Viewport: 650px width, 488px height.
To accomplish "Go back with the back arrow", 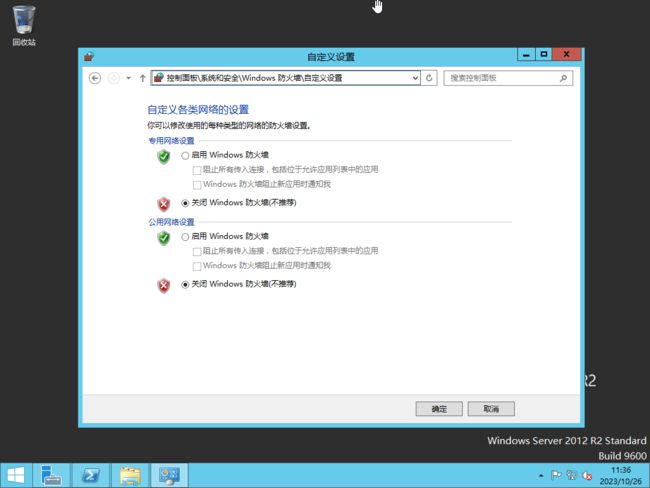I will click(x=95, y=78).
